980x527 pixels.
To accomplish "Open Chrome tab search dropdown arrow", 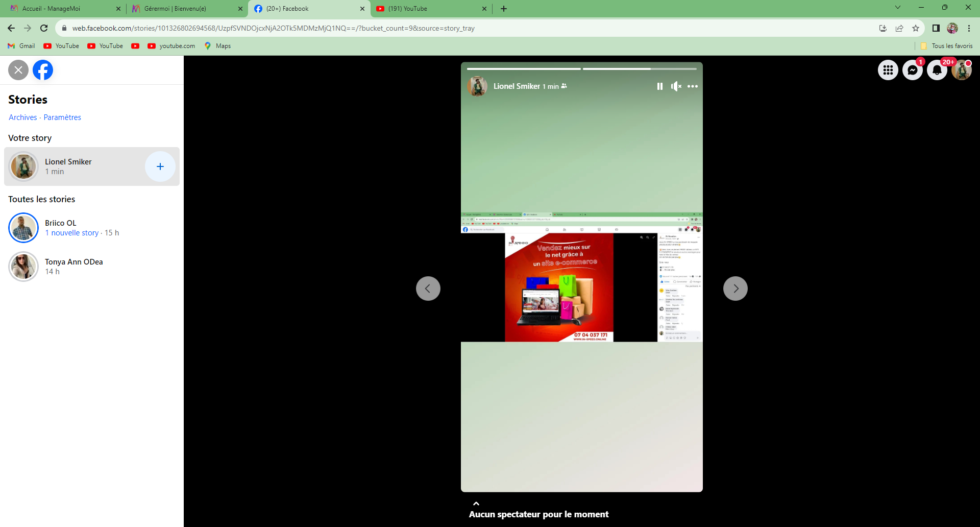I will [897, 8].
